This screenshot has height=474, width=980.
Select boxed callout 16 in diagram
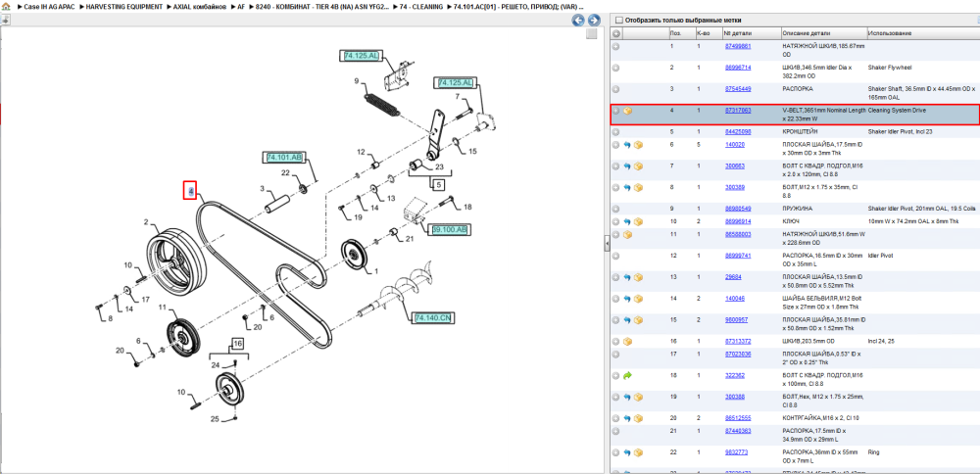[237, 344]
